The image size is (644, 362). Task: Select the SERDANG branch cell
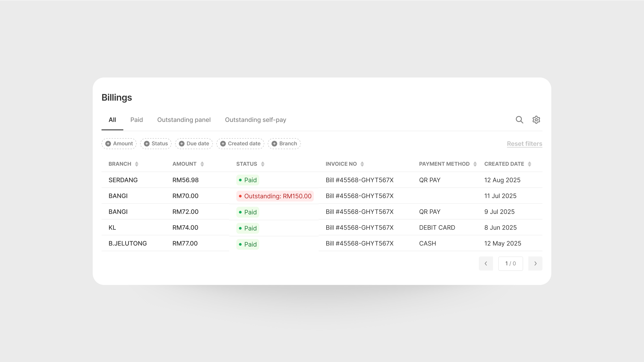tap(123, 180)
